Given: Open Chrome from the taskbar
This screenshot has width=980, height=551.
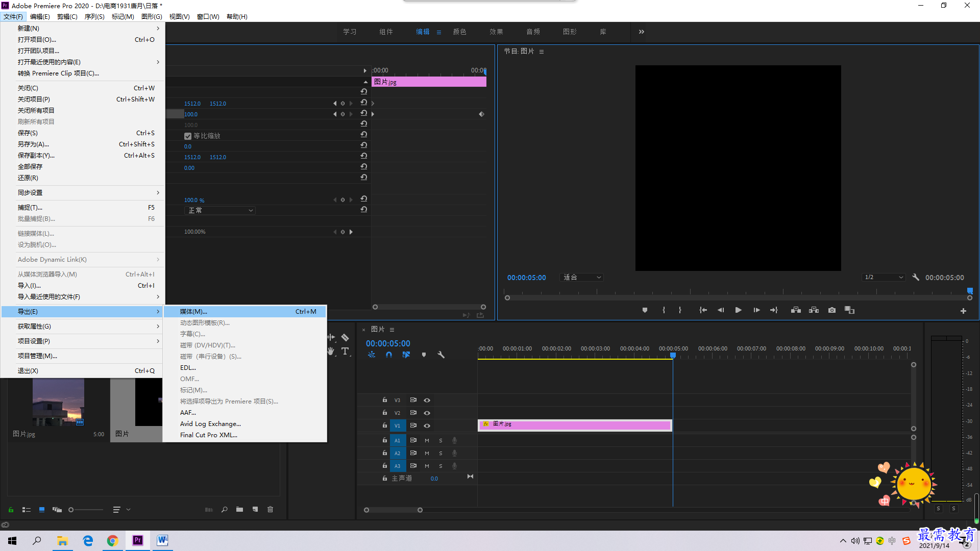Looking at the screenshot, I should tap(112, 541).
